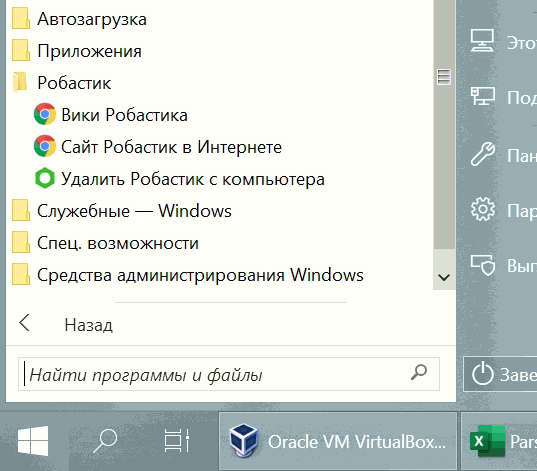Open Task View on the taskbar

(x=176, y=441)
